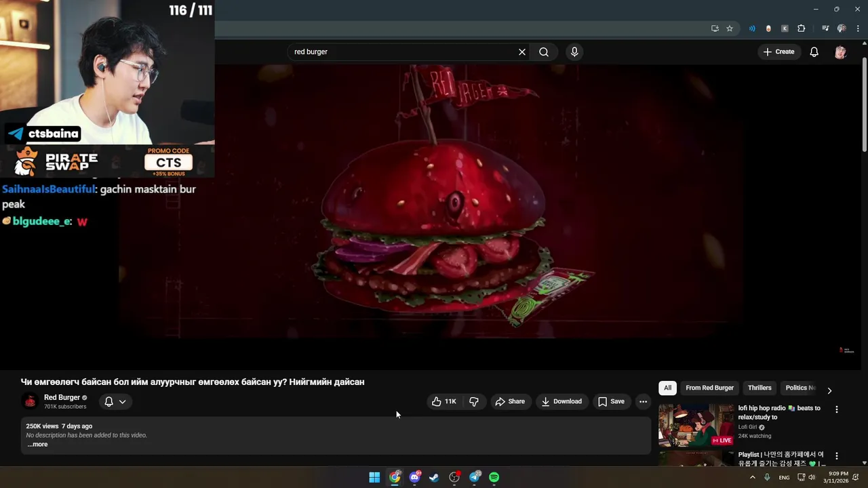868x488 pixels.
Task: Expand video description with ...more
Action: coord(37,445)
